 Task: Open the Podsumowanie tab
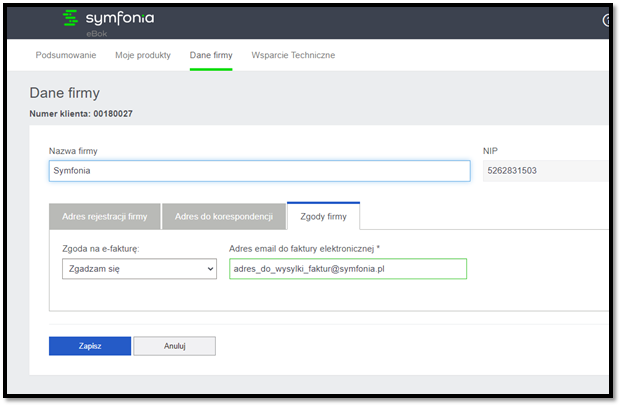tap(66, 55)
